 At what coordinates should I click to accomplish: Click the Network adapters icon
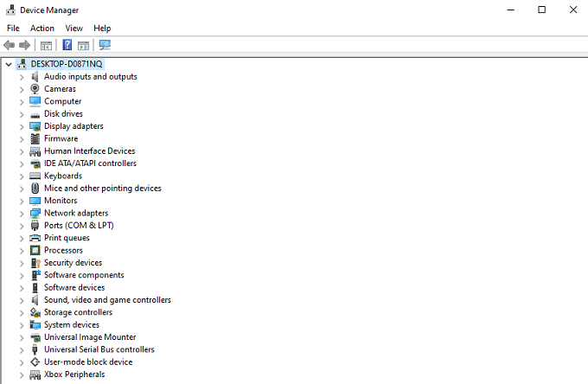tap(35, 213)
